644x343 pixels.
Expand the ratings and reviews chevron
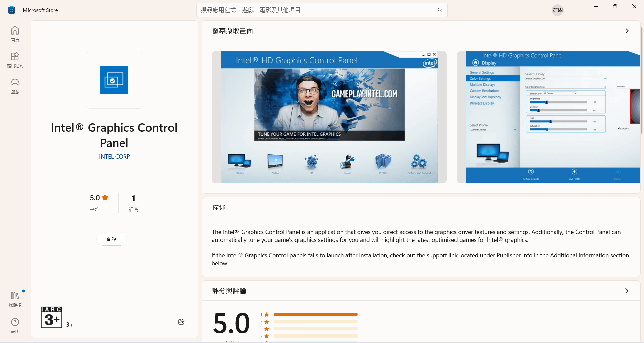(x=627, y=291)
